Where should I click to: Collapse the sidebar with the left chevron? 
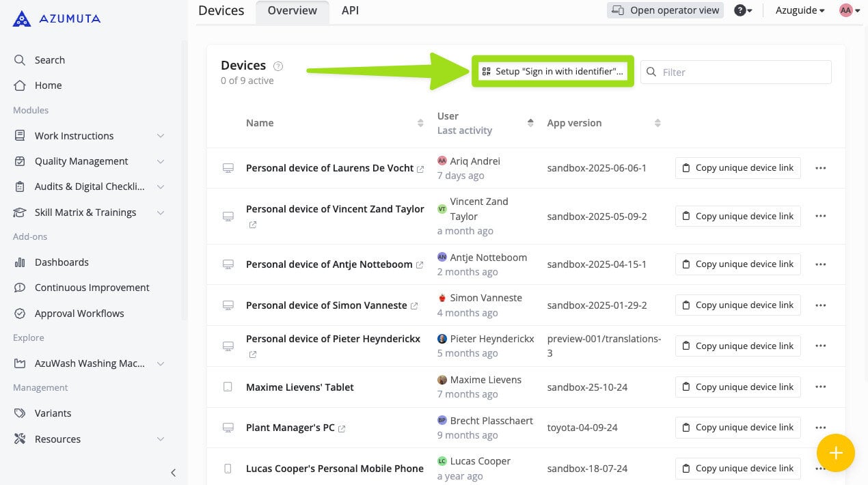(173, 473)
